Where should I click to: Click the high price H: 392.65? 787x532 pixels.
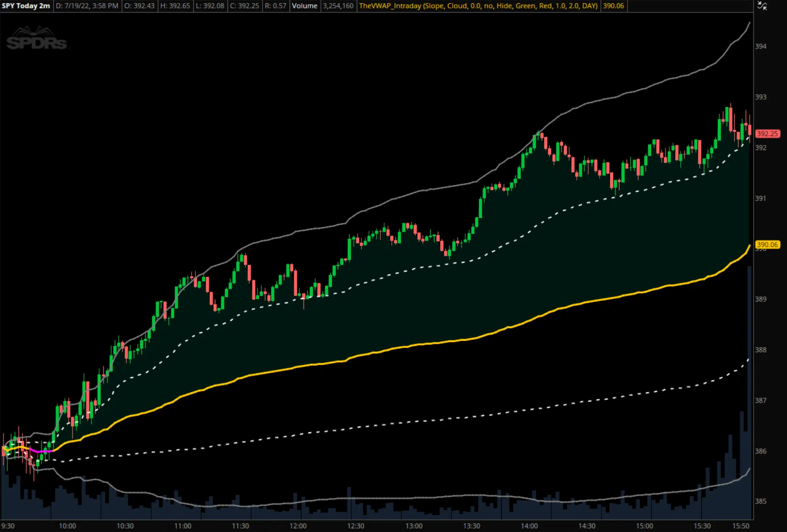pos(175,6)
